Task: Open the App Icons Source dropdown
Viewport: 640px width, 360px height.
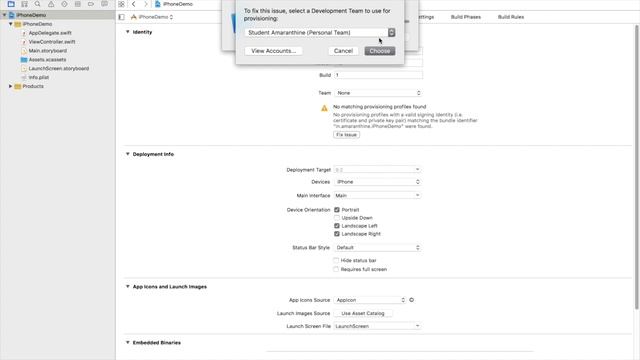Action: [x=370, y=300]
